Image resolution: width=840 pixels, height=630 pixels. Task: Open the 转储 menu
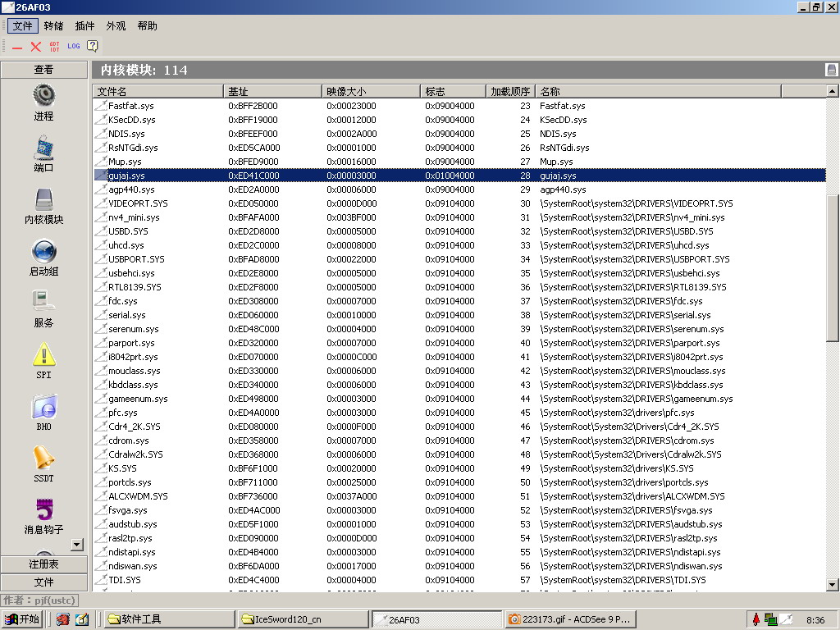tap(53, 25)
